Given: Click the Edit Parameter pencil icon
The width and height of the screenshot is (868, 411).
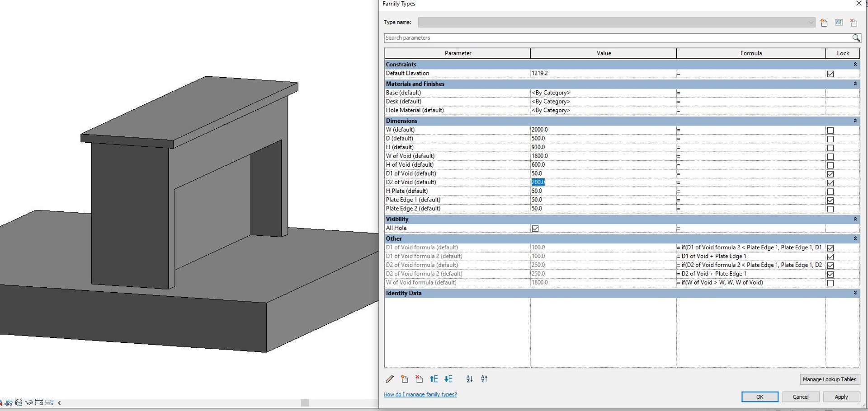Looking at the screenshot, I should (390, 379).
